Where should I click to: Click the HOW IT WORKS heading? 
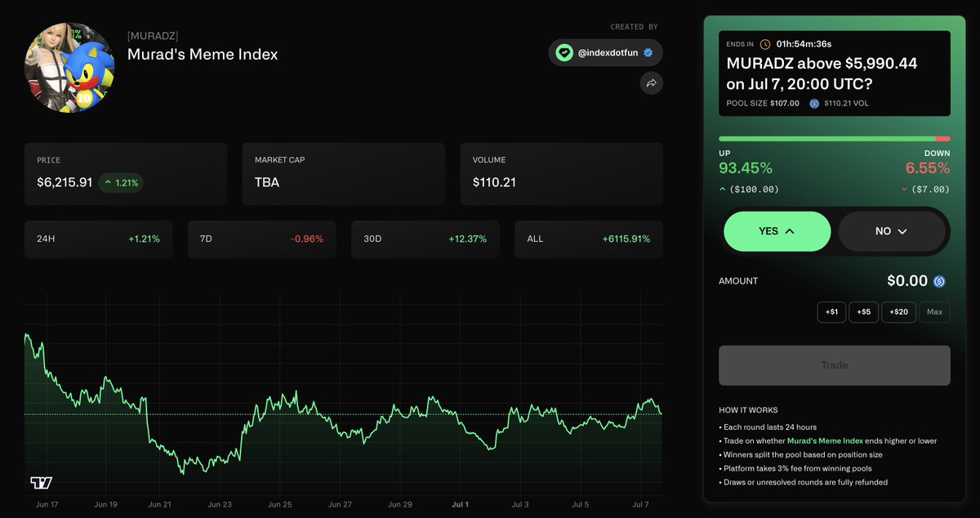tap(748, 410)
